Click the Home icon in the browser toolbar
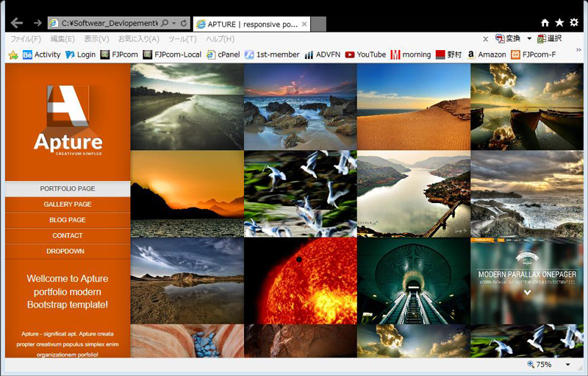588x376 pixels. [x=545, y=23]
